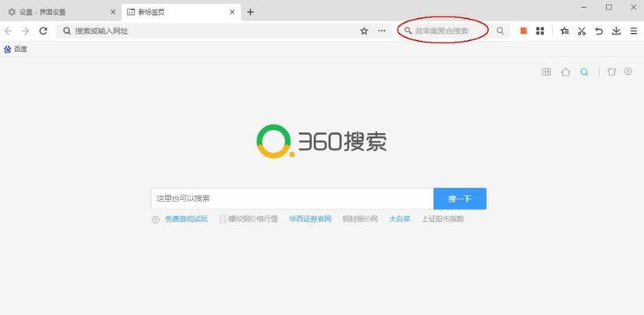This screenshot has height=315, width=644.
Task: Minimize the browser window
Action: click(x=583, y=7)
